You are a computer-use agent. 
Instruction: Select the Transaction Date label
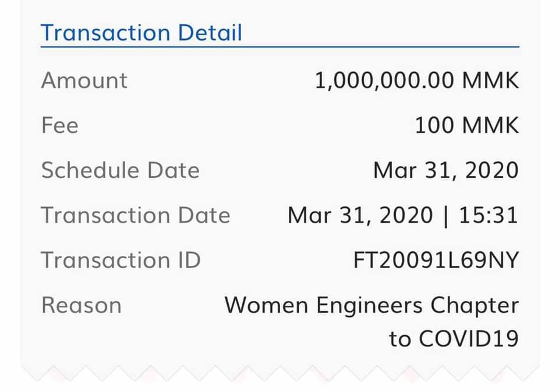136,215
